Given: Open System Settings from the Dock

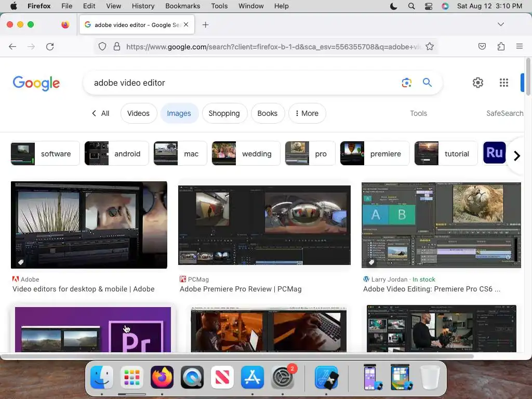Looking at the screenshot, I should pos(283,377).
